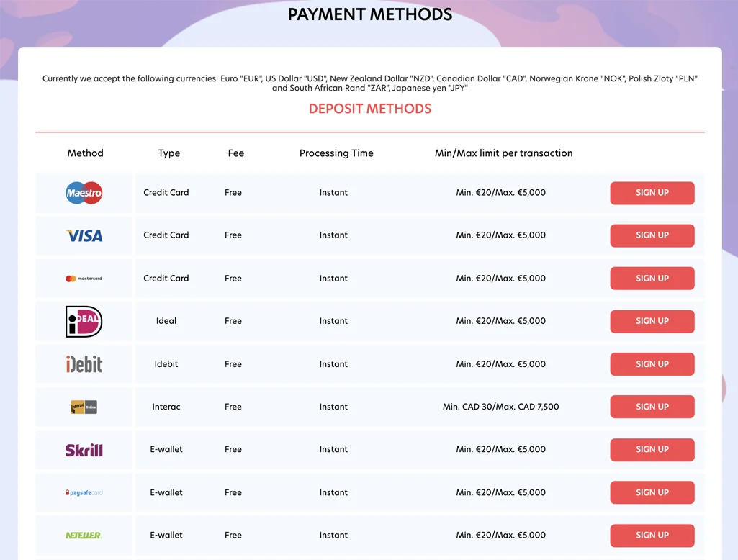Click the 'Idebit' type cell
738x560 pixels.
pos(166,364)
